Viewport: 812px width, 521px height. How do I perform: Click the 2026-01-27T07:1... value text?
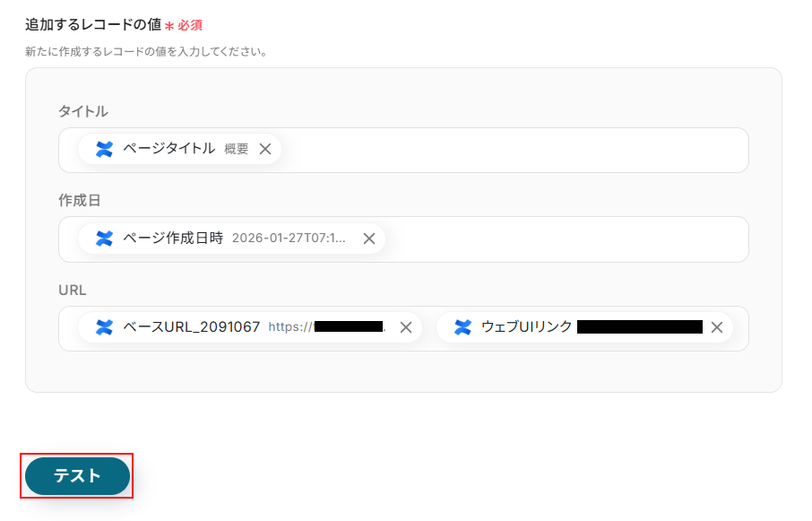pyautogui.click(x=289, y=239)
